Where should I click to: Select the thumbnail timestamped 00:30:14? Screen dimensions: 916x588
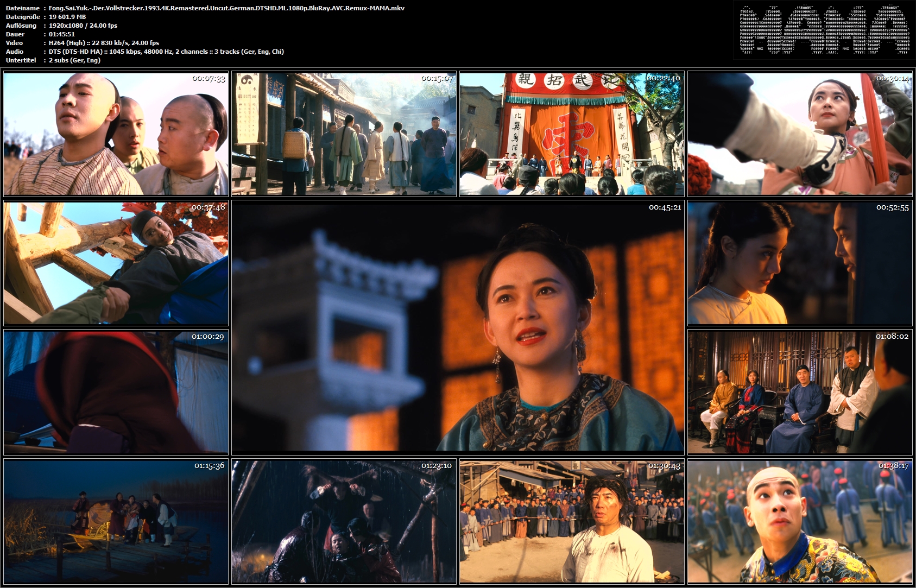click(x=800, y=134)
